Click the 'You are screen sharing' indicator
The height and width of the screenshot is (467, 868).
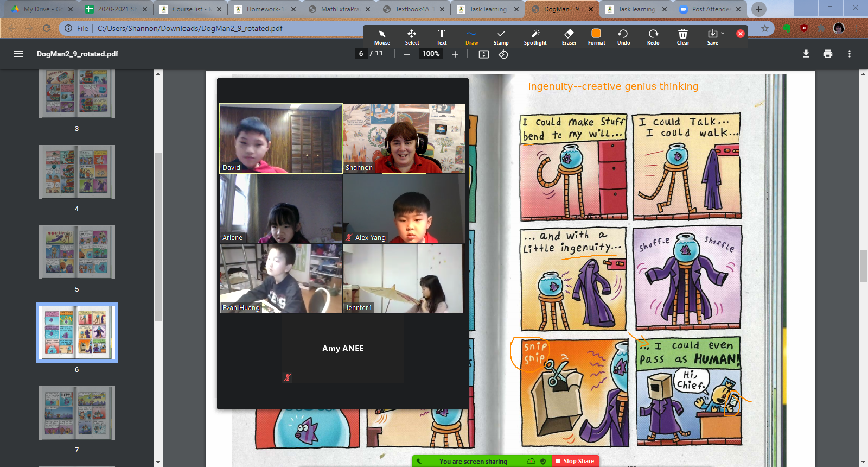pyautogui.click(x=473, y=461)
